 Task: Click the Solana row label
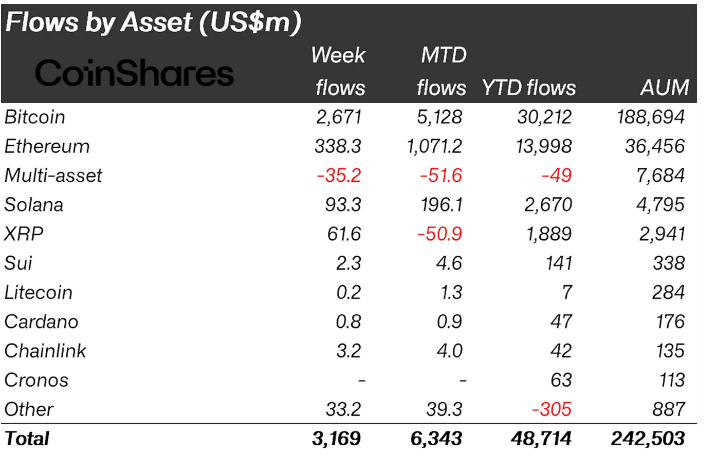tap(34, 205)
